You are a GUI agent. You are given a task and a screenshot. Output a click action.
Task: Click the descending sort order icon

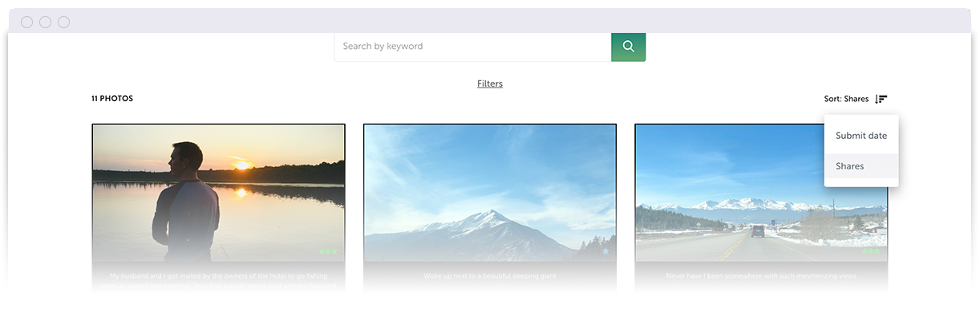881,100
